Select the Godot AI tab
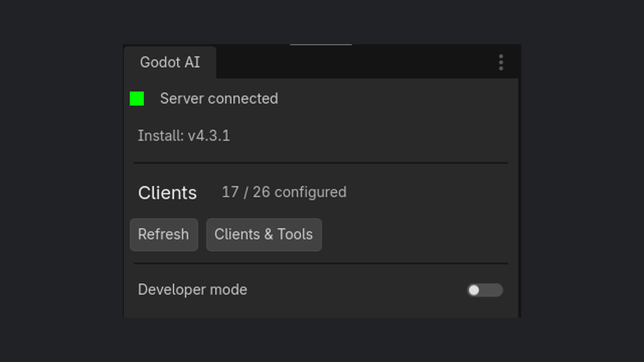644x362 pixels. (x=170, y=62)
